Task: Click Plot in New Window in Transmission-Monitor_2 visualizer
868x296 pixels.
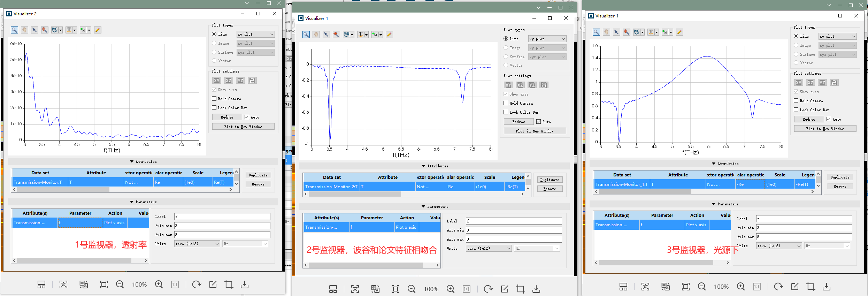Action: click(x=535, y=131)
